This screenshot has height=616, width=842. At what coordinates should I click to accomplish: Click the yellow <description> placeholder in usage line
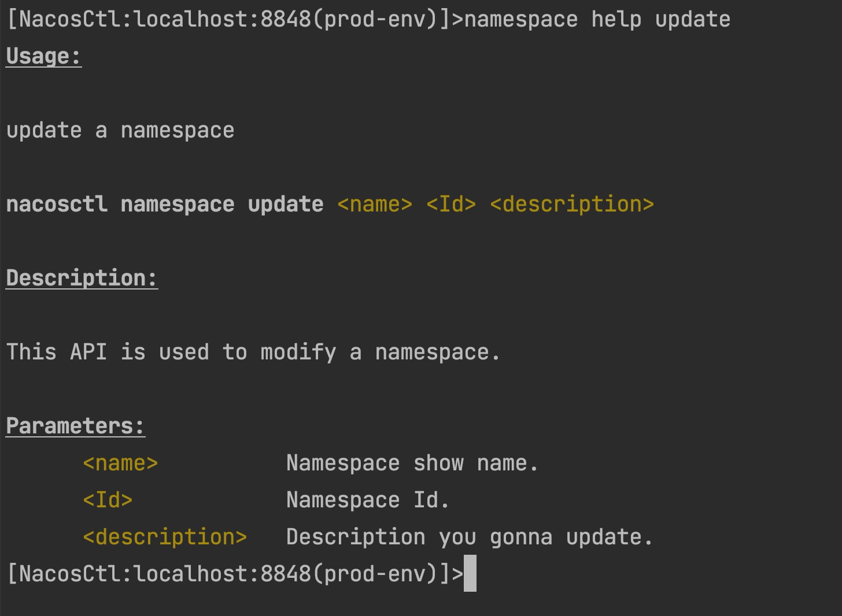[572, 205]
